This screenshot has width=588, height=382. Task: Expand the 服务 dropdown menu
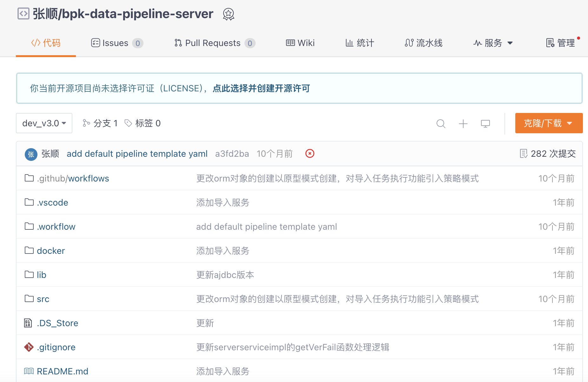point(493,43)
